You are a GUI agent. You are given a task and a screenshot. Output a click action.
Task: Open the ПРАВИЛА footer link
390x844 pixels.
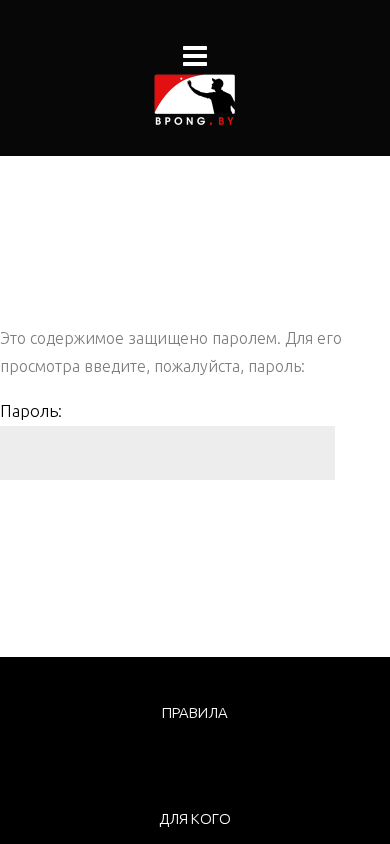[x=195, y=713]
